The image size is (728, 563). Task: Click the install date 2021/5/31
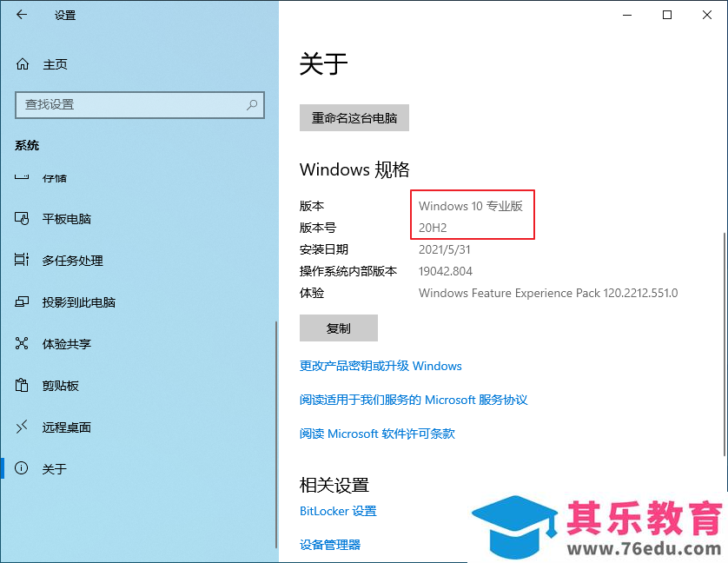[444, 249]
